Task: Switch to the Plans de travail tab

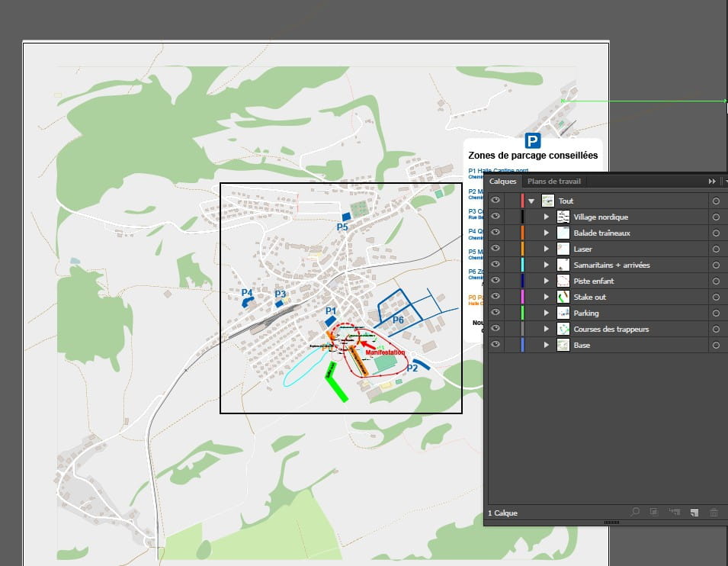Action: (x=553, y=182)
